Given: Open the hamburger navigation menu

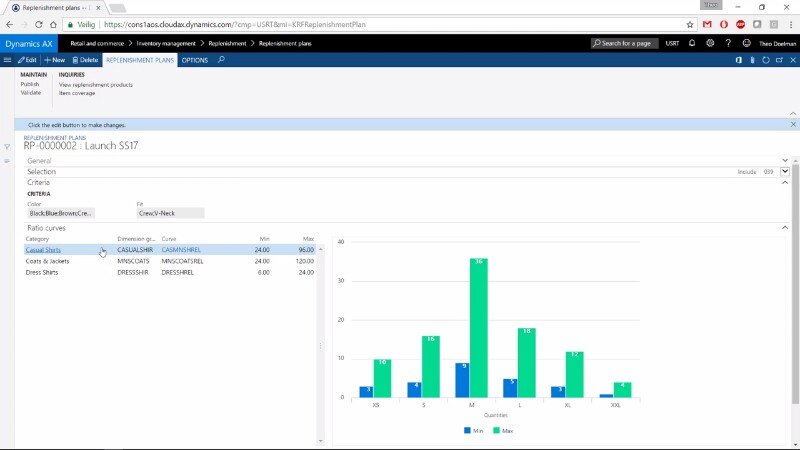Looking at the screenshot, I should [x=8, y=60].
